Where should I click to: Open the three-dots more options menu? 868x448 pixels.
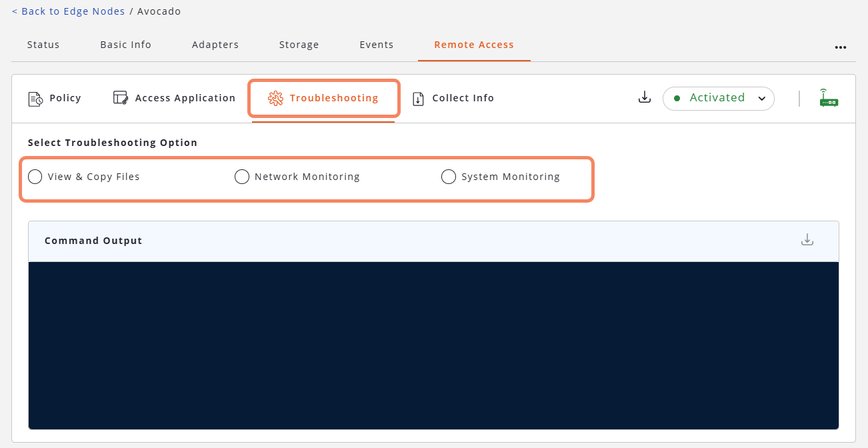841,47
